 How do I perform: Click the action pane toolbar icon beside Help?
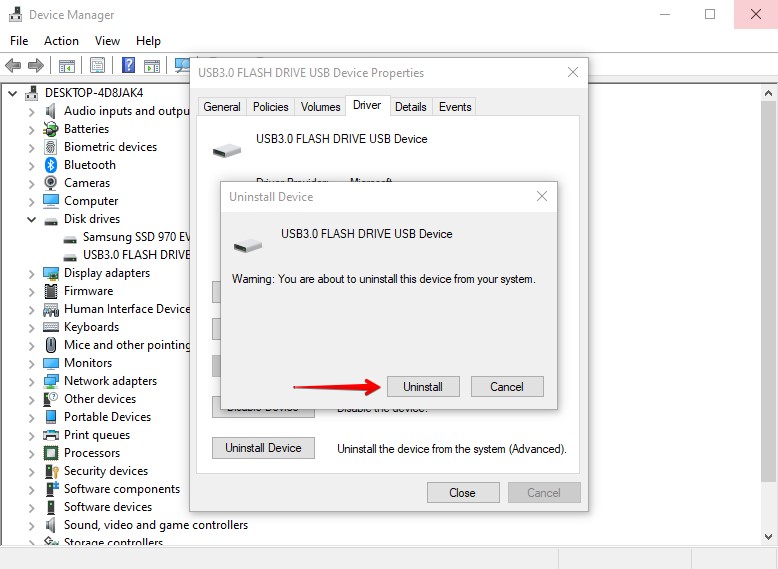pyautogui.click(x=152, y=65)
